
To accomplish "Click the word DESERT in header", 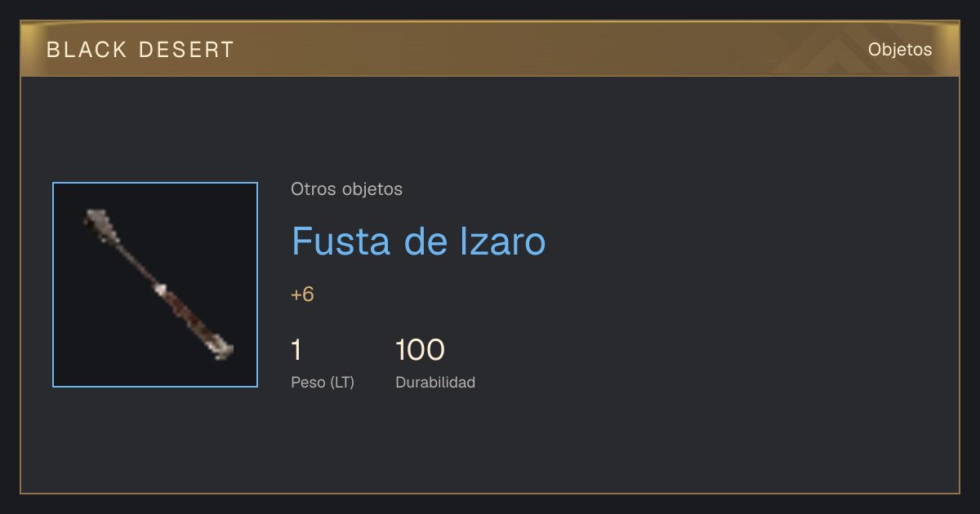I will pos(187,50).
